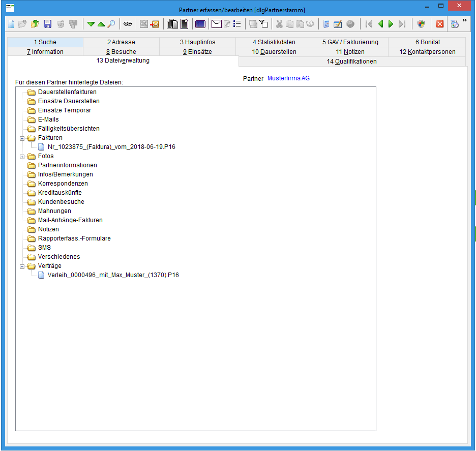Open search with the magnifier icon
Screen dimensions: 476x451
pos(112,24)
